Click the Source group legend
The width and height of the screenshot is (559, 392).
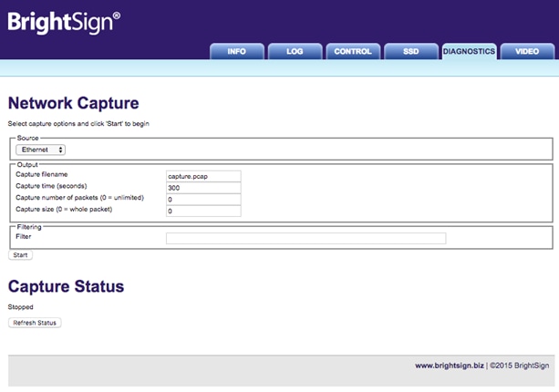pos(27,138)
